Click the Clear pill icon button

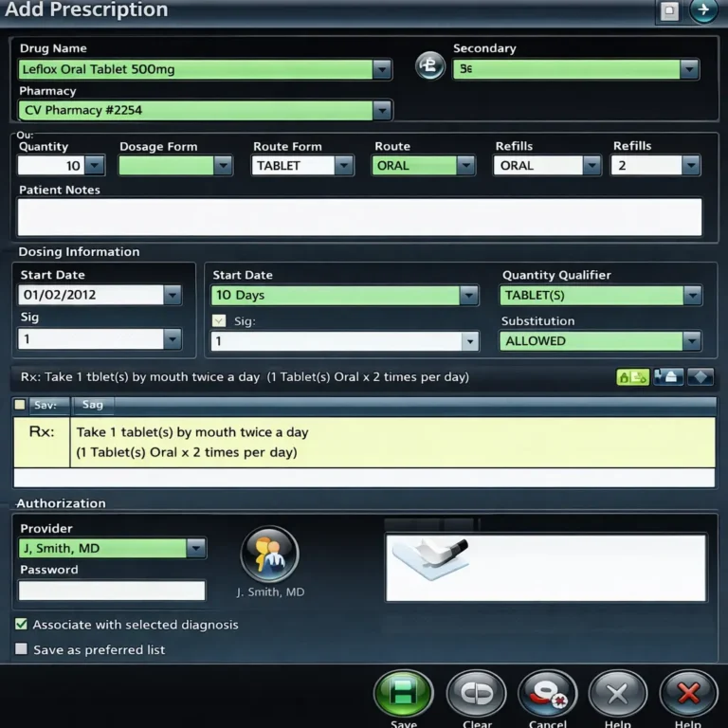point(476,693)
